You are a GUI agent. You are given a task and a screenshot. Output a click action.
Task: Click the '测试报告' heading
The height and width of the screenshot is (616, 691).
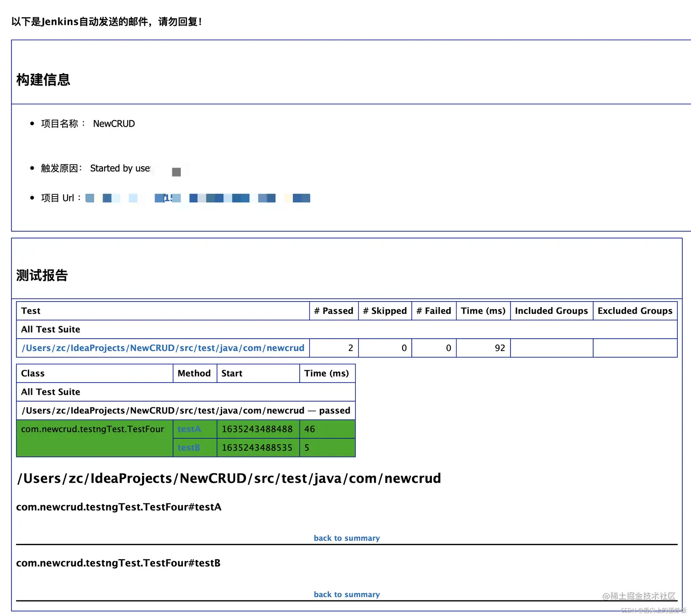pos(42,275)
